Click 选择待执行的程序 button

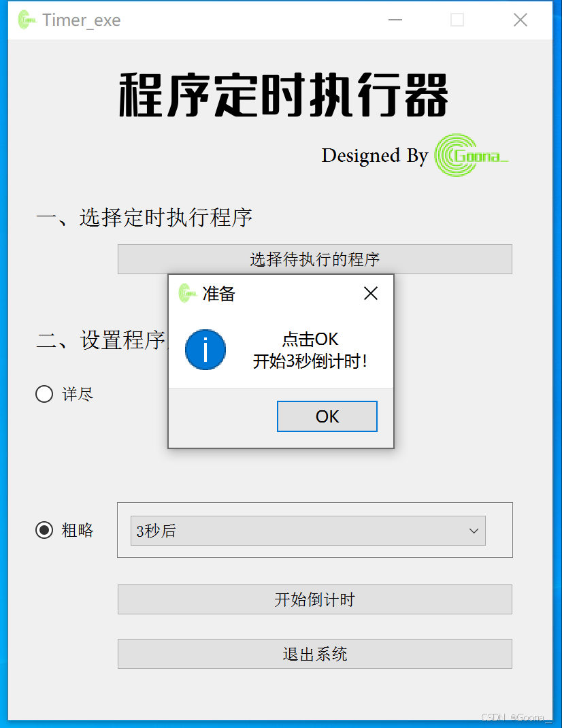click(x=315, y=259)
